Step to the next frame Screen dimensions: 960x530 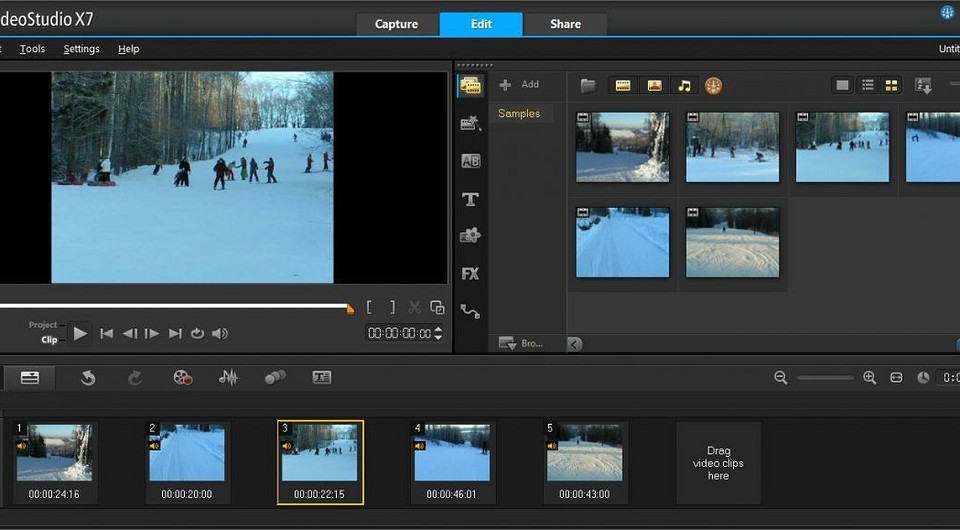pos(152,334)
